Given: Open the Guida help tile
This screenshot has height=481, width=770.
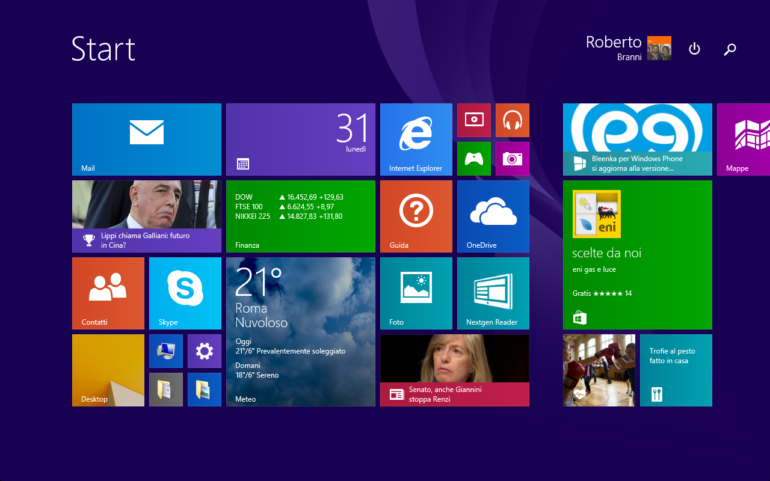Looking at the screenshot, I should coord(416,216).
